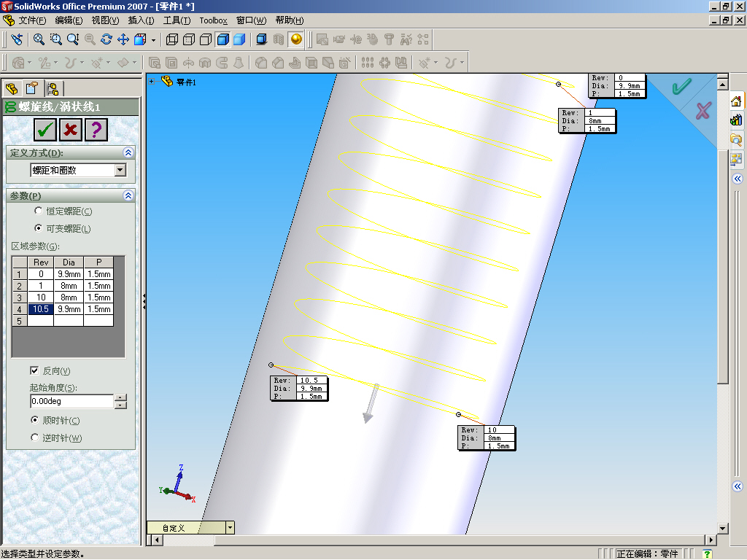Viewport: 747px width, 560px height.
Task: Open the 工具 menu
Action: tap(177, 20)
